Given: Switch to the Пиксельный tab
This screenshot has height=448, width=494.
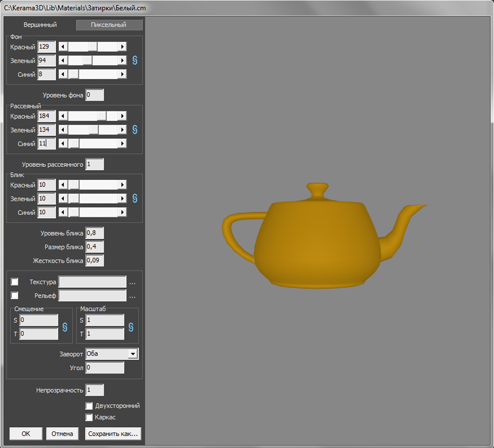Looking at the screenshot, I should [x=108, y=24].
